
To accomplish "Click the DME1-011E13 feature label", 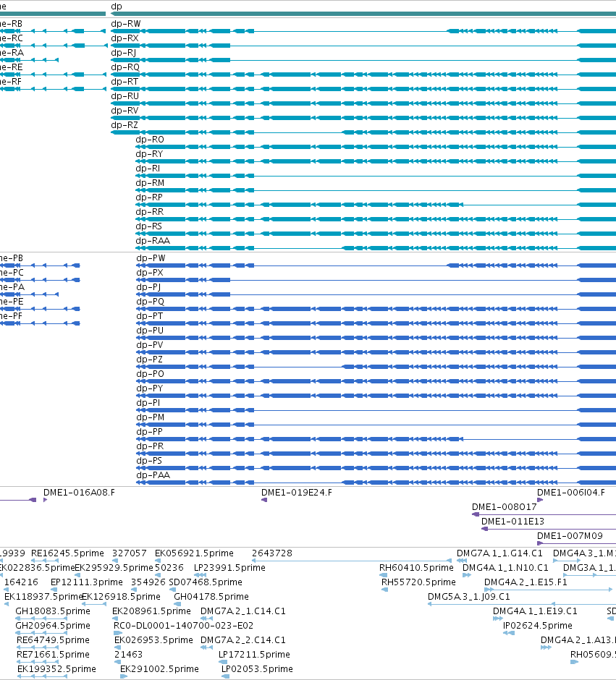I will click(512, 522).
